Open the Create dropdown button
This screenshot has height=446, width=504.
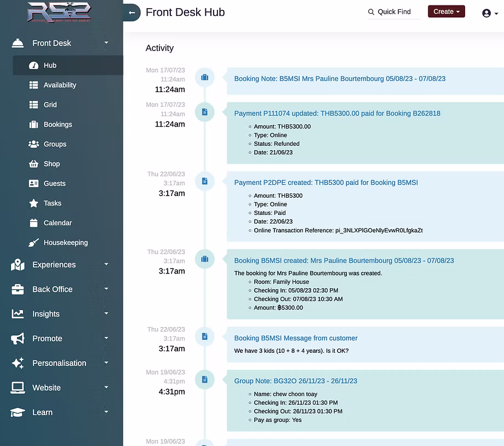pos(446,12)
